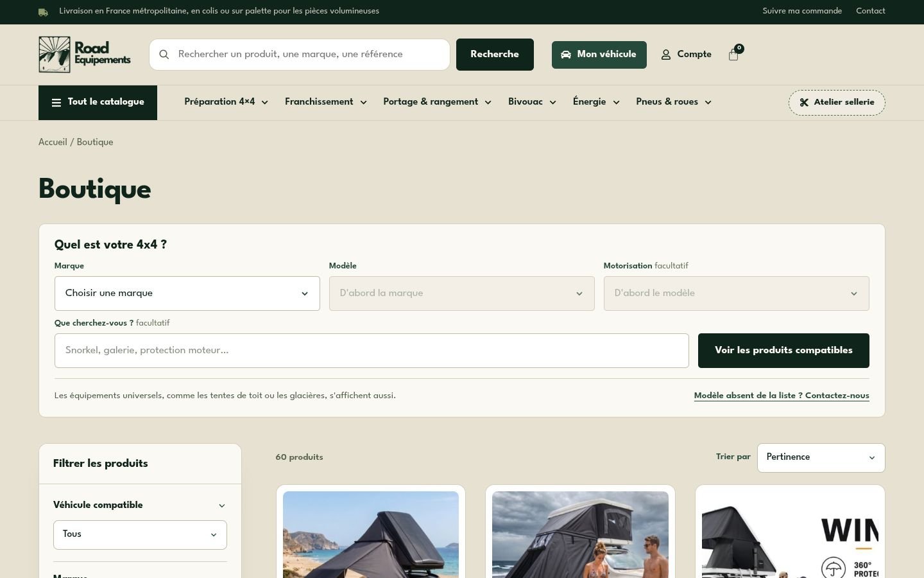
Task: Click the magnifier icon in search bar
Action: coord(164,55)
